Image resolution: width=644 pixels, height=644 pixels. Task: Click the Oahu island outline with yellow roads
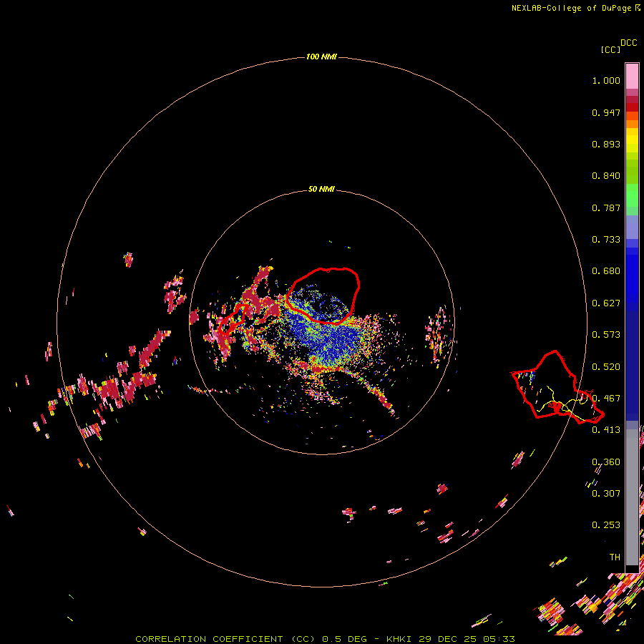(557, 387)
